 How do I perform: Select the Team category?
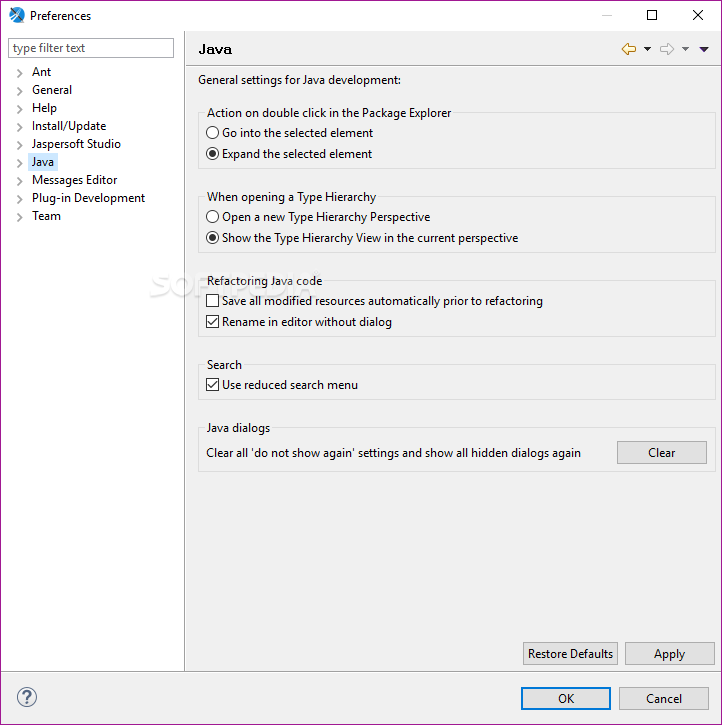[46, 216]
